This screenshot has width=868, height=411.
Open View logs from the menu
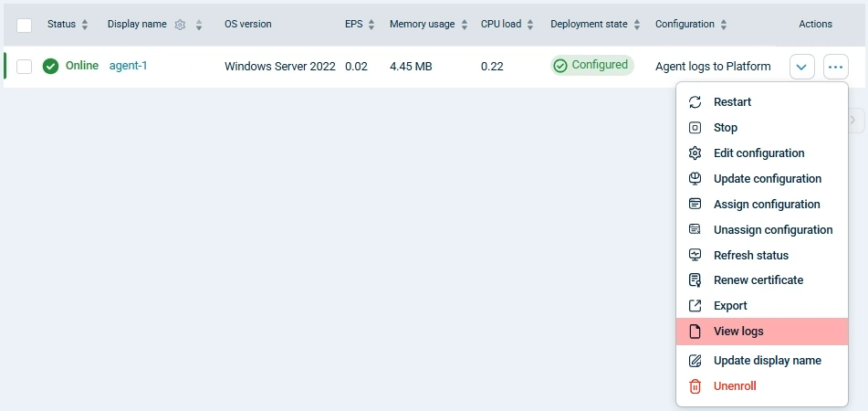pos(762,332)
